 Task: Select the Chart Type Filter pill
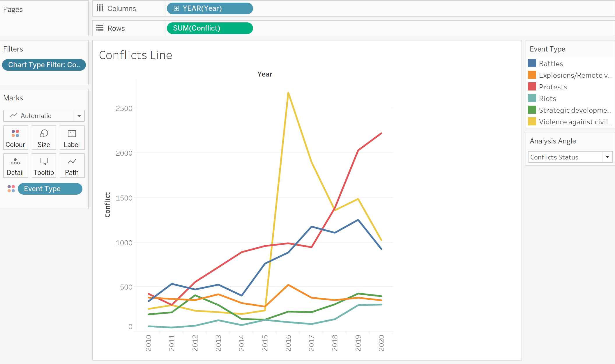pos(44,65)
